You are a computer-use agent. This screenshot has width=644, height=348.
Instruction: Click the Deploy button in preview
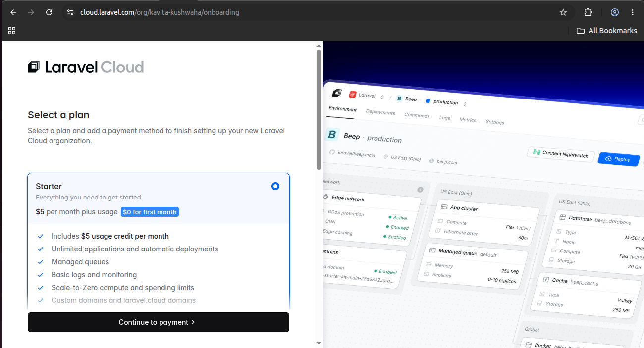pyautogui.click(x=618, y=159)
